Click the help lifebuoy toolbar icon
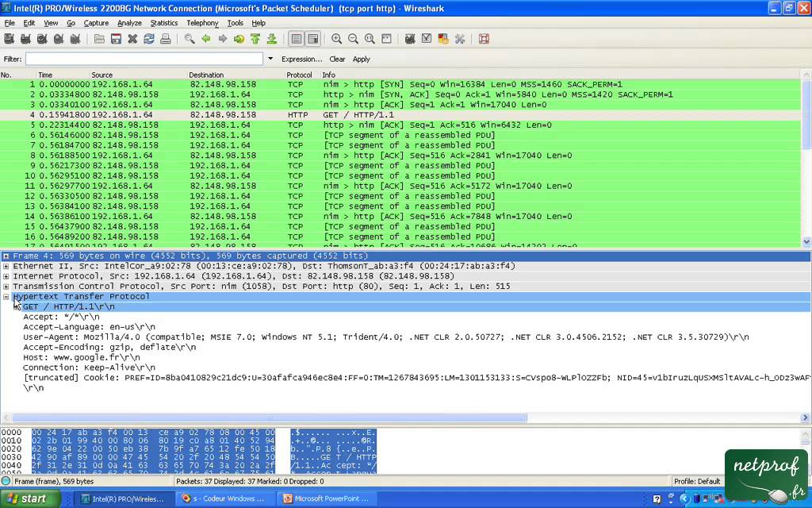Screen dimensions: 812x508 pos(485,39)
